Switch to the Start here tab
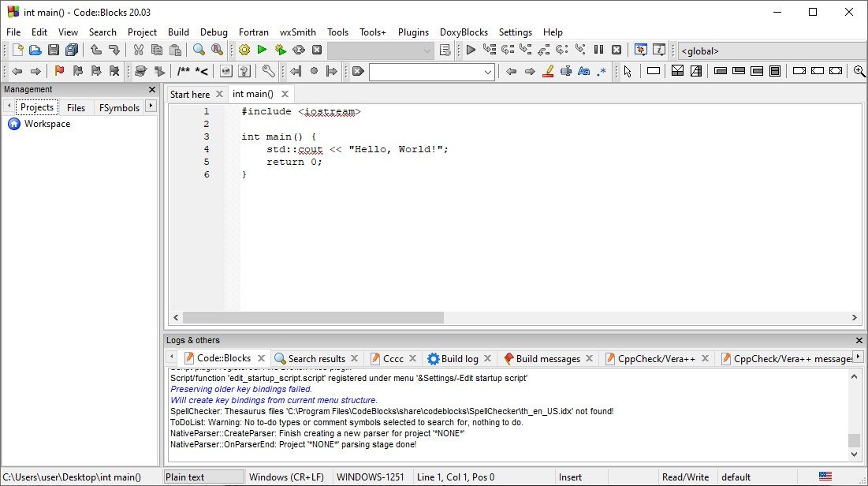This screenshot has height=486, width=868. (x=190, y=94)
